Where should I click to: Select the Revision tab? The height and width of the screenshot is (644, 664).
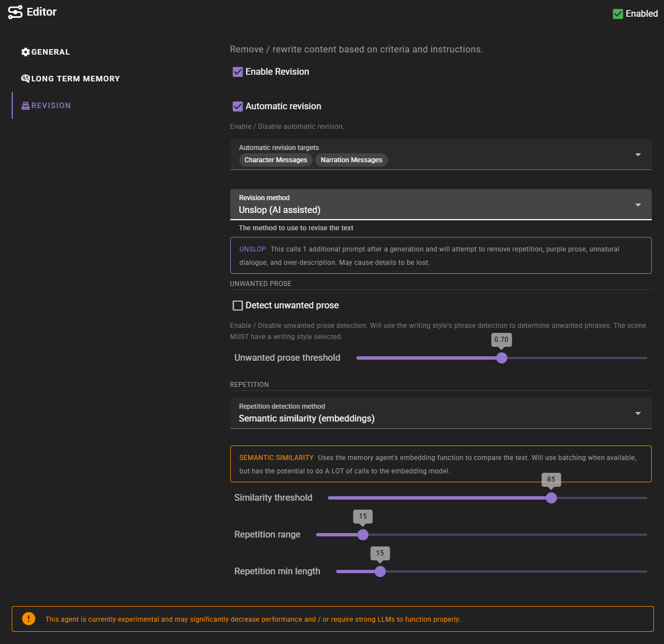pyautogui.click(x=51, y=105)
